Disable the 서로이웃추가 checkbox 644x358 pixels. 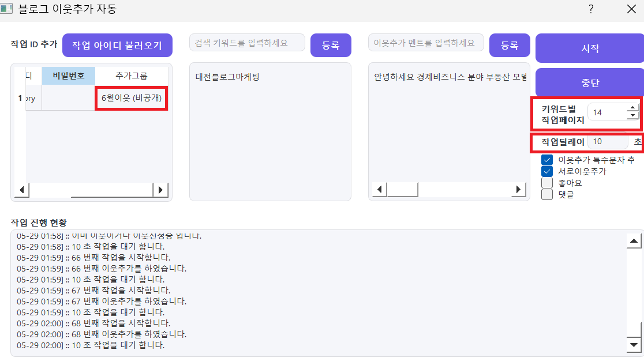tap(547, 171)
